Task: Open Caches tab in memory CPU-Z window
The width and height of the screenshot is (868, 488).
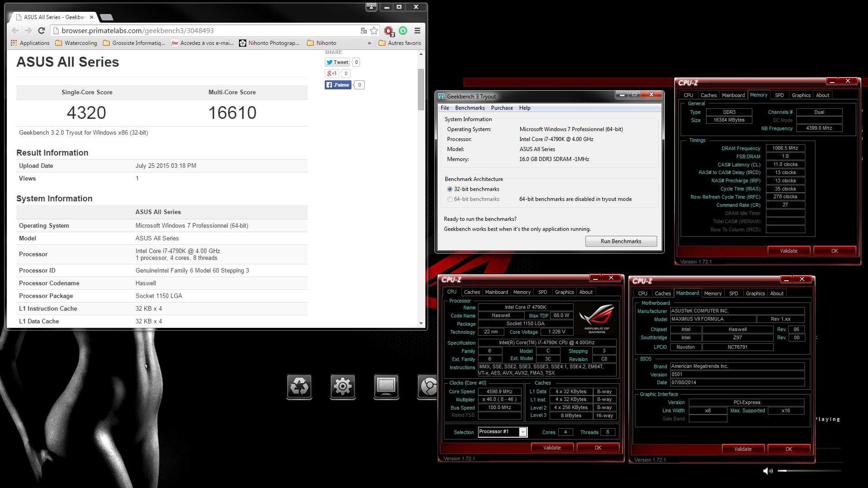Action: click(708, 95)
